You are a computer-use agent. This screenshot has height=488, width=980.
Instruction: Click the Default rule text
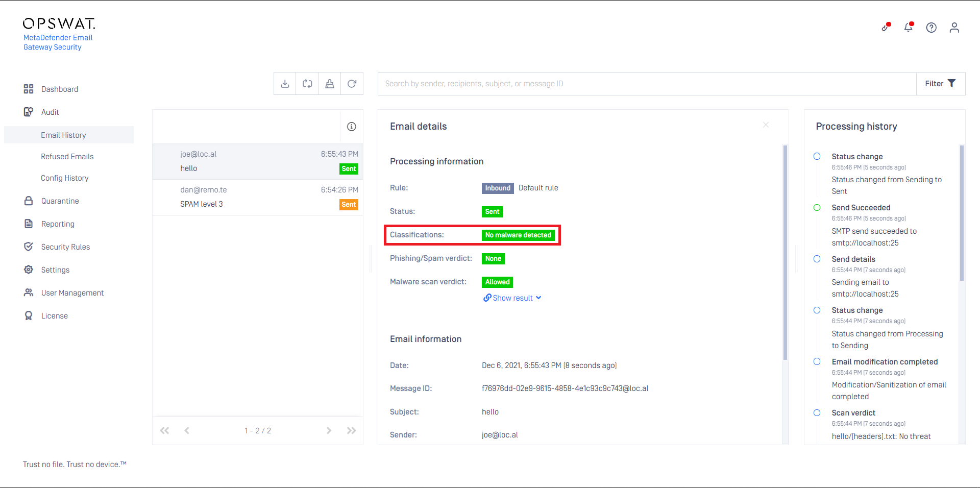(x=538, y=188)
